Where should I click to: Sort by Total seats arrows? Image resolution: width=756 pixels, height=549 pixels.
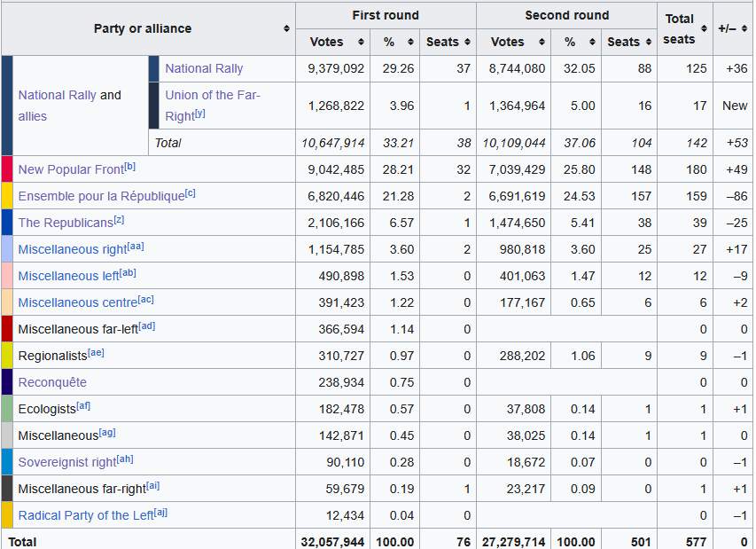pos(704,29)
